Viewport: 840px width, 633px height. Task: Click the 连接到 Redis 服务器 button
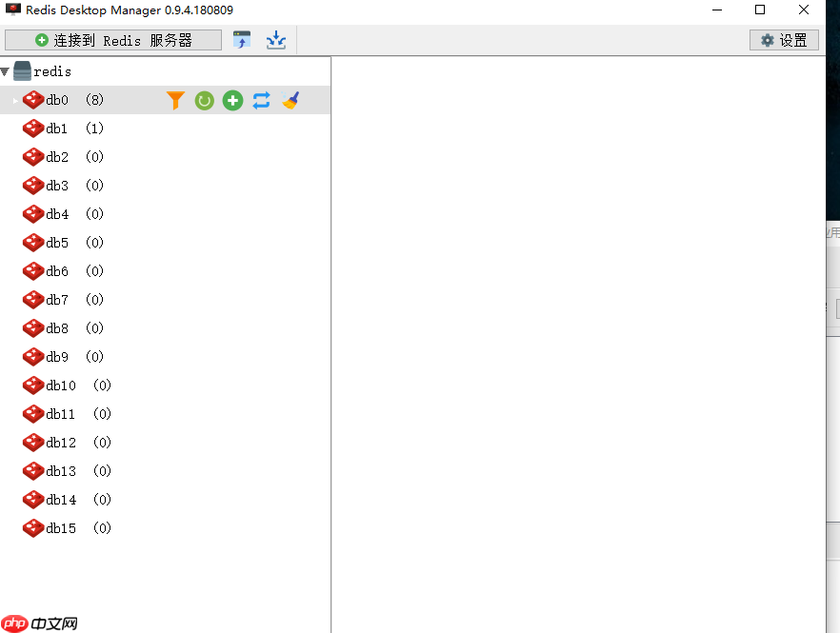[113, 40]
